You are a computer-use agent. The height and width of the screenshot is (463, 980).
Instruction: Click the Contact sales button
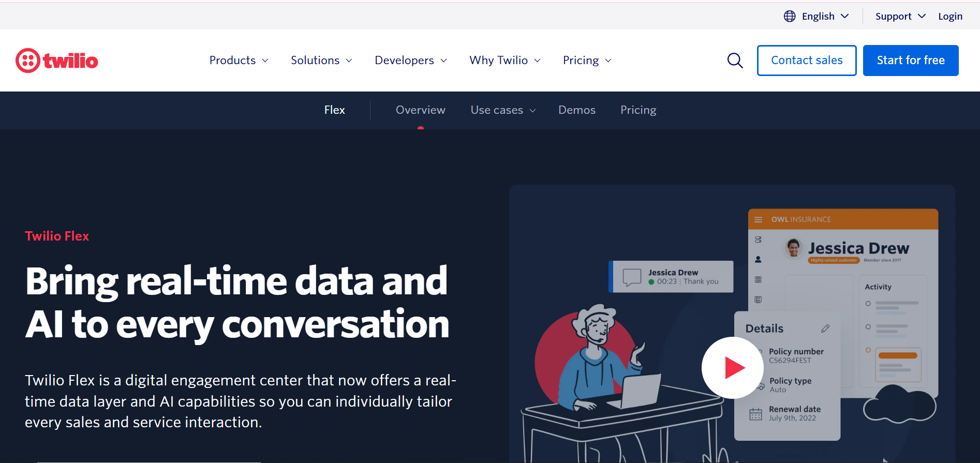click(x=807, y=61)
